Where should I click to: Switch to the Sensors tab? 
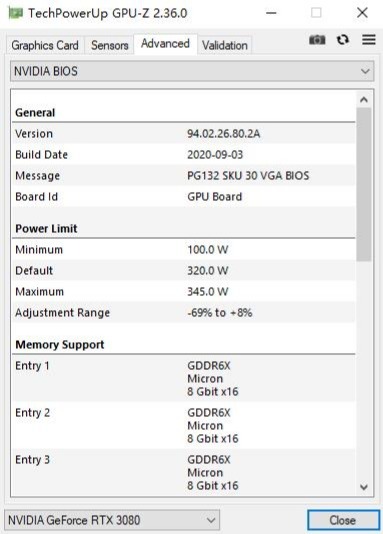(x=110, y=45)
